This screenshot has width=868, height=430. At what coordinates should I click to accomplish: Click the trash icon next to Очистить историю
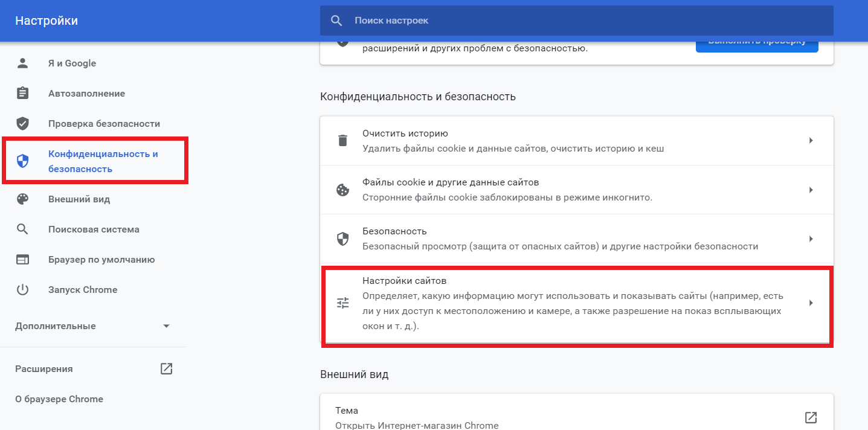coord(342,141)
